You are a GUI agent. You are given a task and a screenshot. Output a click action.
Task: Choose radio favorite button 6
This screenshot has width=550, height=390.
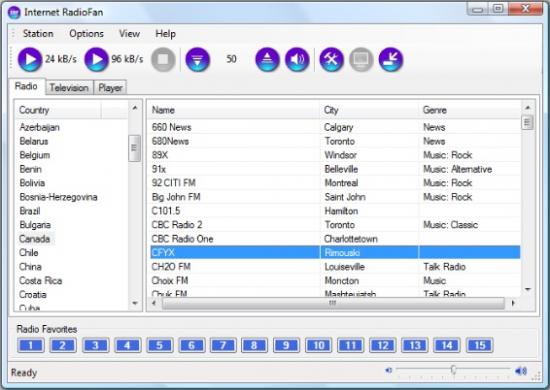tap(192, 345)
